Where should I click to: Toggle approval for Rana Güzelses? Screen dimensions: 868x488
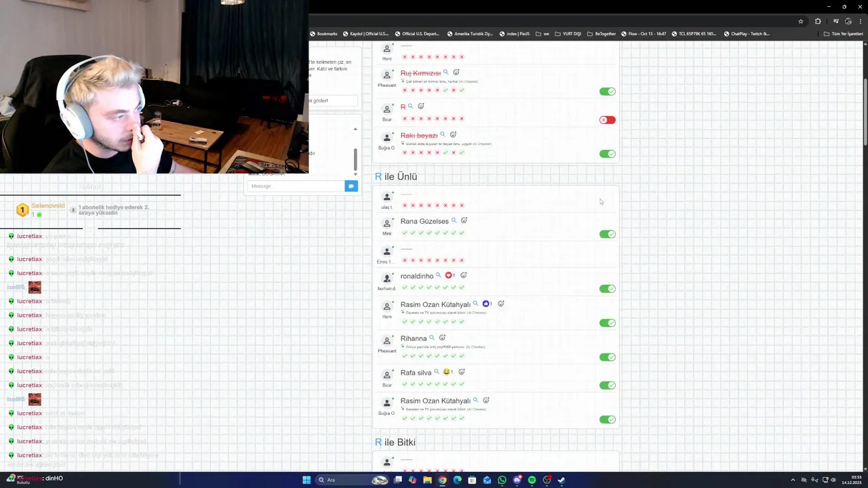point(608,234)
